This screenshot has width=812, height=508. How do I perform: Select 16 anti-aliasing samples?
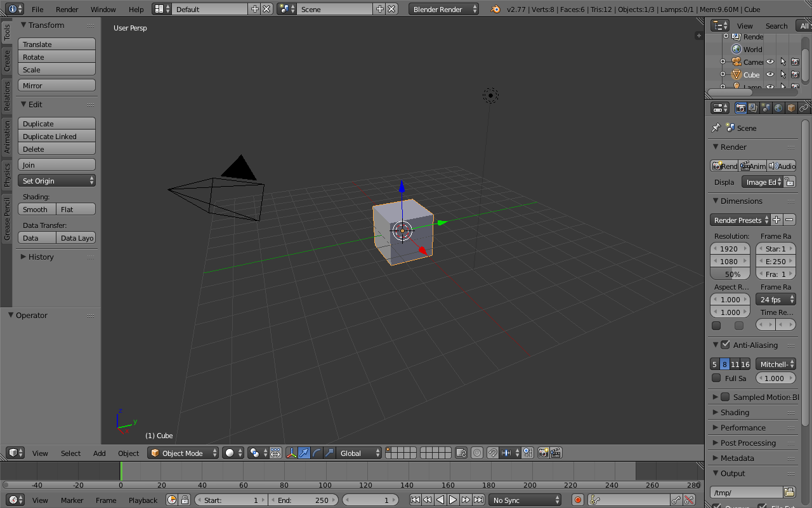[x=745, y=364]
